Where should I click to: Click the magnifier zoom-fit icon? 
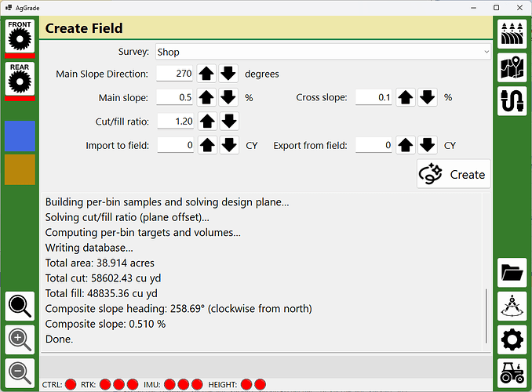click(20, 306)
